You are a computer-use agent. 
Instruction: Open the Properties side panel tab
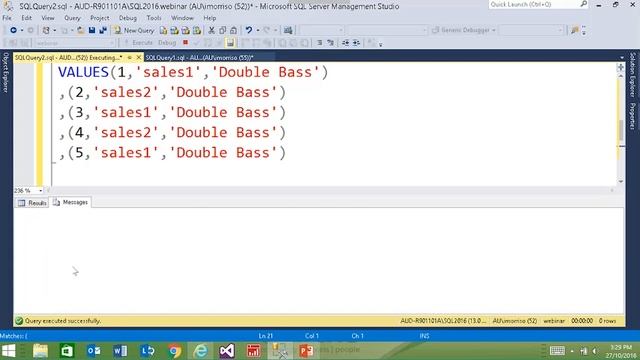point(632,116)
